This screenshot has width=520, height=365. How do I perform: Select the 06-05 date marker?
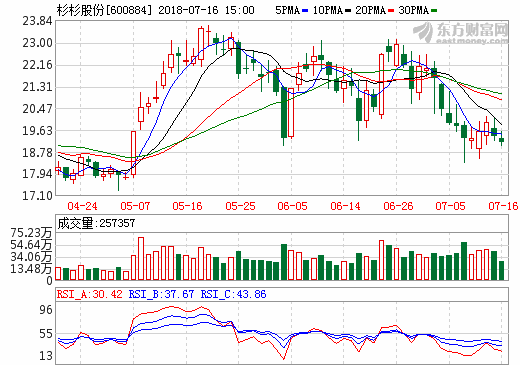coord(292,206)
